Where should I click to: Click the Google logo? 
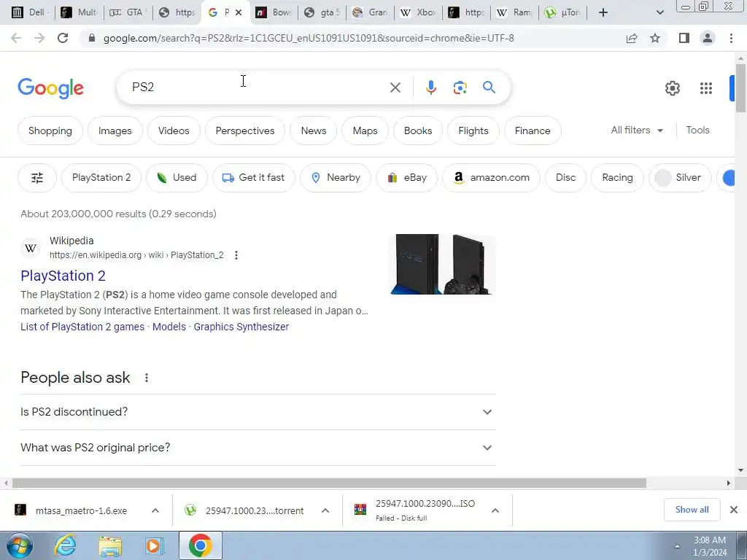[50, 88]
